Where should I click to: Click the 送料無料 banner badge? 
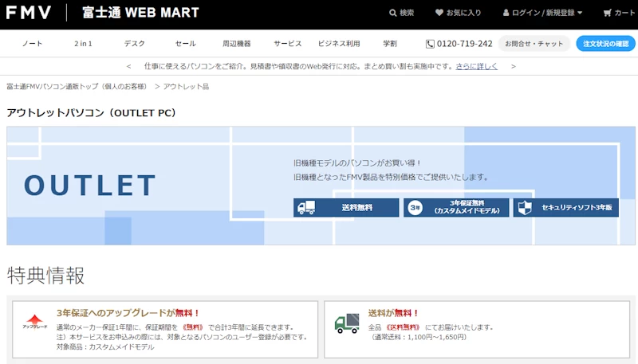(346, 208)
